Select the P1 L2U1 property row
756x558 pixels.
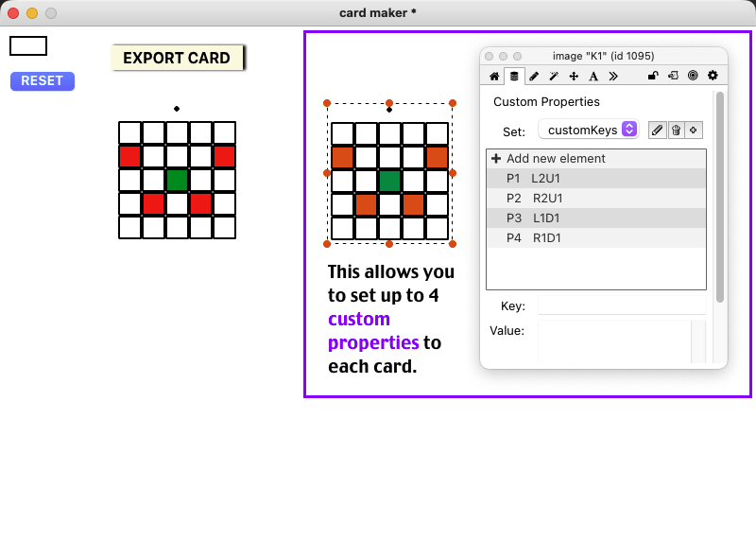click(x=595, y=178)
